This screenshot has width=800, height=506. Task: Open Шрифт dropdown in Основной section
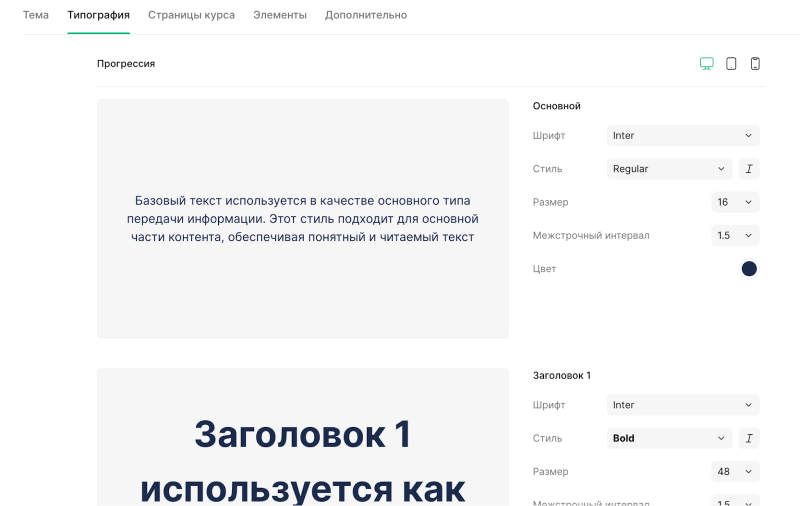(x=683, y=136)
